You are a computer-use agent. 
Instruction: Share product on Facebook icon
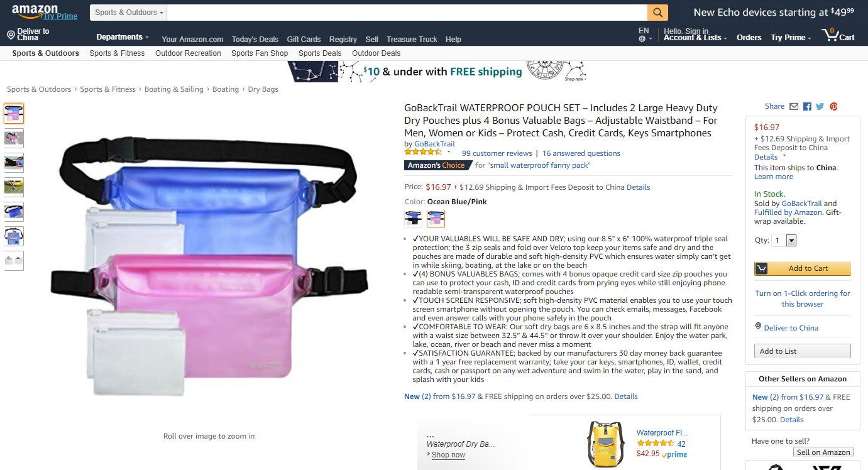tap(807, 107)
